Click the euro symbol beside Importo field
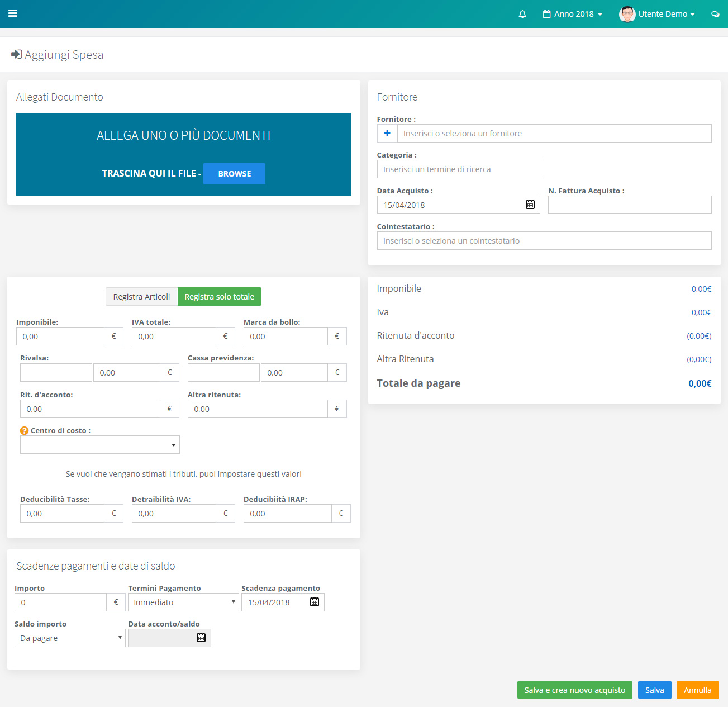 tap(116, 602)
